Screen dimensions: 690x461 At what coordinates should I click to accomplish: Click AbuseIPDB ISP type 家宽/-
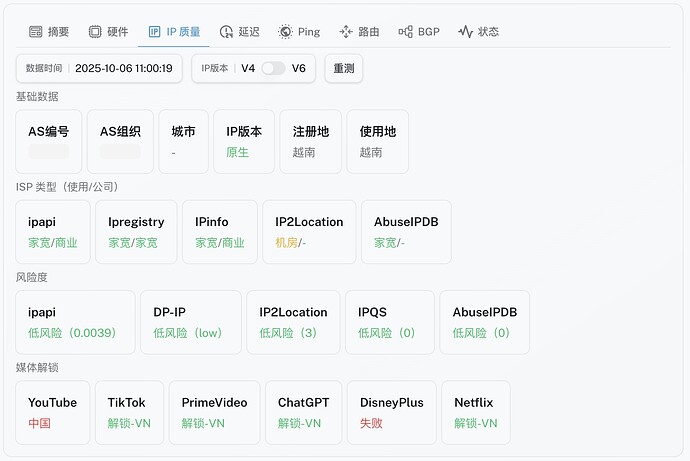406,232
